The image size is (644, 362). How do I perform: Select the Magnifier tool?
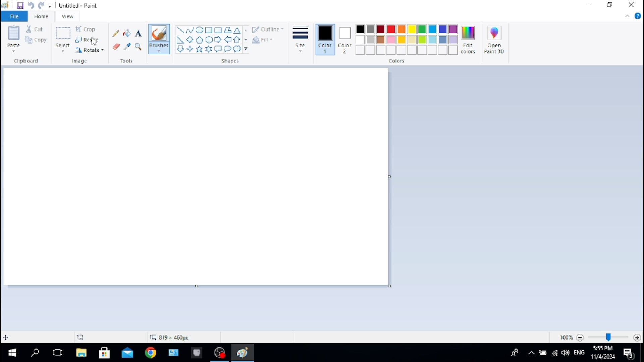click(x=138, y=47)
